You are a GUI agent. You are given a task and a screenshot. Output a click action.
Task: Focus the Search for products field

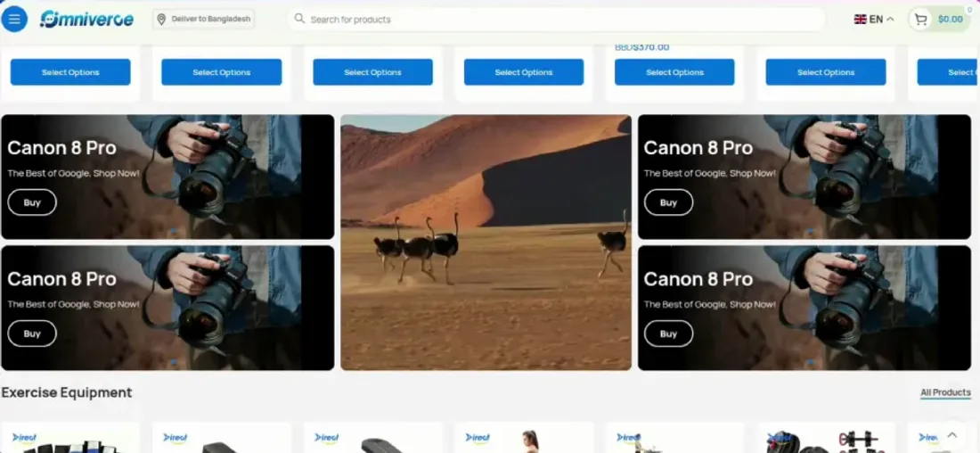pyautogui.click(x=556, y=20)
